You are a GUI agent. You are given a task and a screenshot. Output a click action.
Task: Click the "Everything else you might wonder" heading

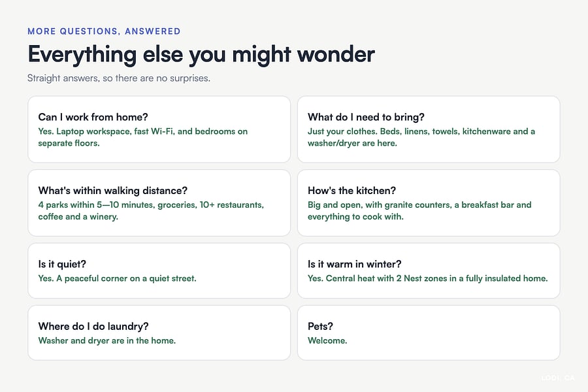point(201,55)
